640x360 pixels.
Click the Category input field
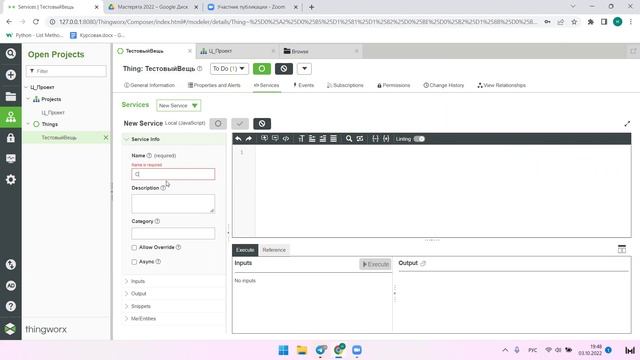coord(173,233)
